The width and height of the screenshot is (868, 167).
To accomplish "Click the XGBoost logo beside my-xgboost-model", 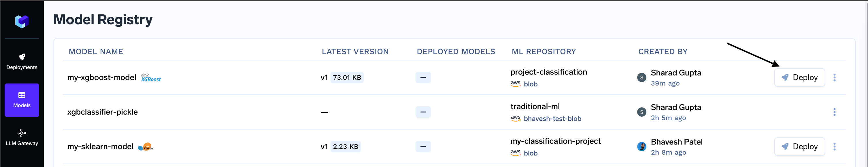I will pos(151,78).
